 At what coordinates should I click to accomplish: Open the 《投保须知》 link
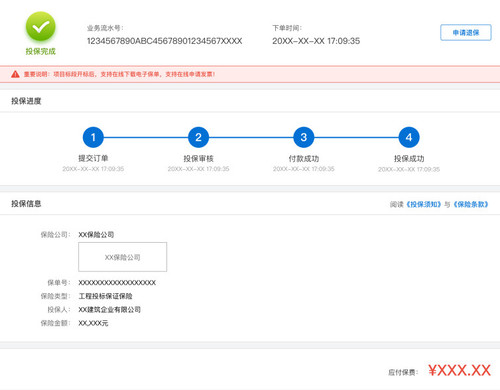pyautogui.click(x=424, y=204)
